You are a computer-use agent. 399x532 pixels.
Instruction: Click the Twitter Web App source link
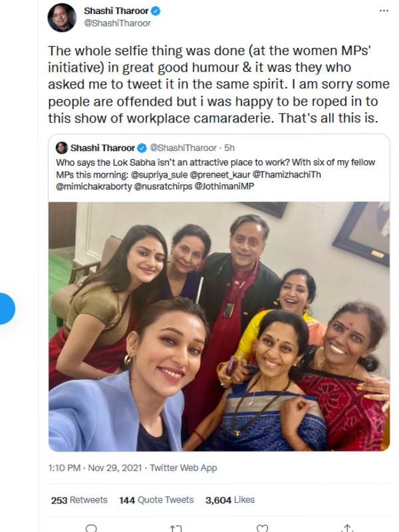point(183,468)
